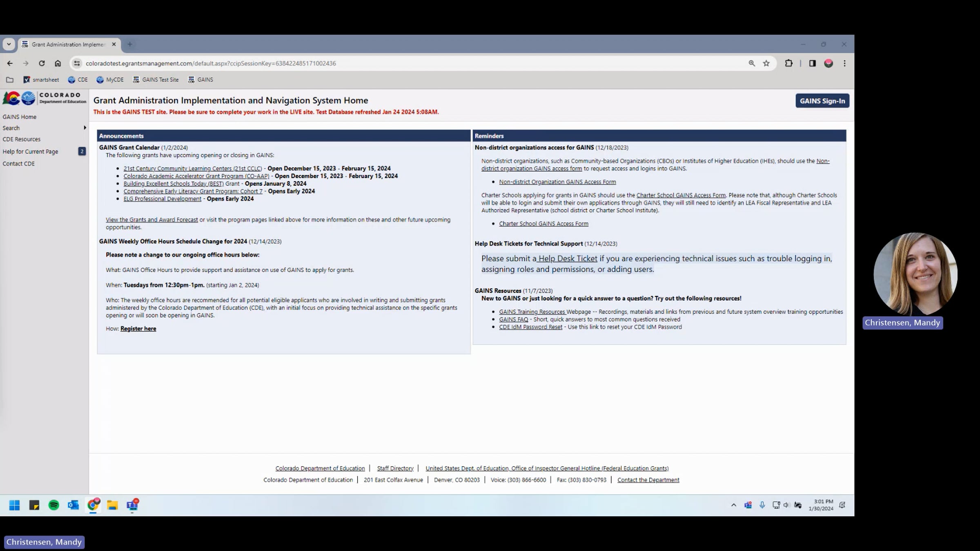The image size is (980, 551).
Task: Open Comprehensive Early Literacy Grant Program link
Action: coord(193,191)
